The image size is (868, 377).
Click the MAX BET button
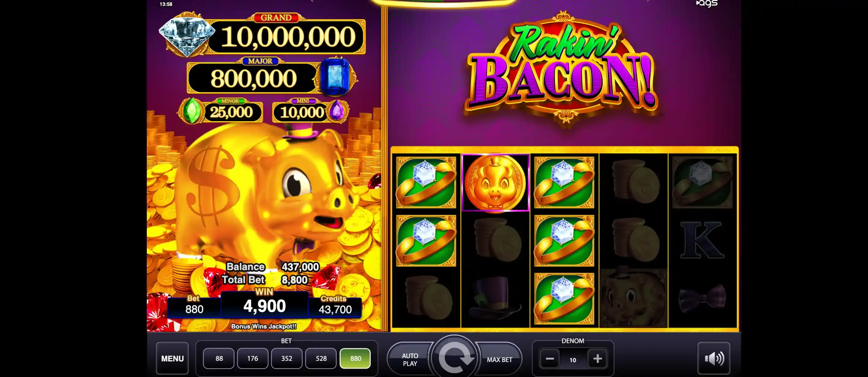click(499, 360)
